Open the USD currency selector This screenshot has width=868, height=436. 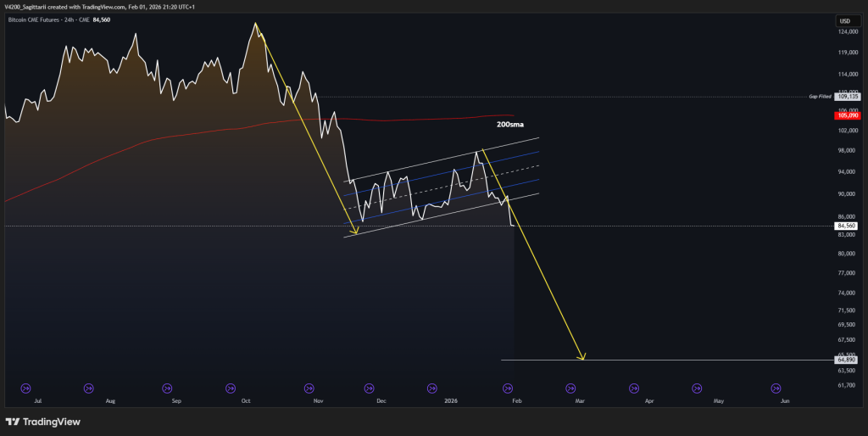[844, 20]
